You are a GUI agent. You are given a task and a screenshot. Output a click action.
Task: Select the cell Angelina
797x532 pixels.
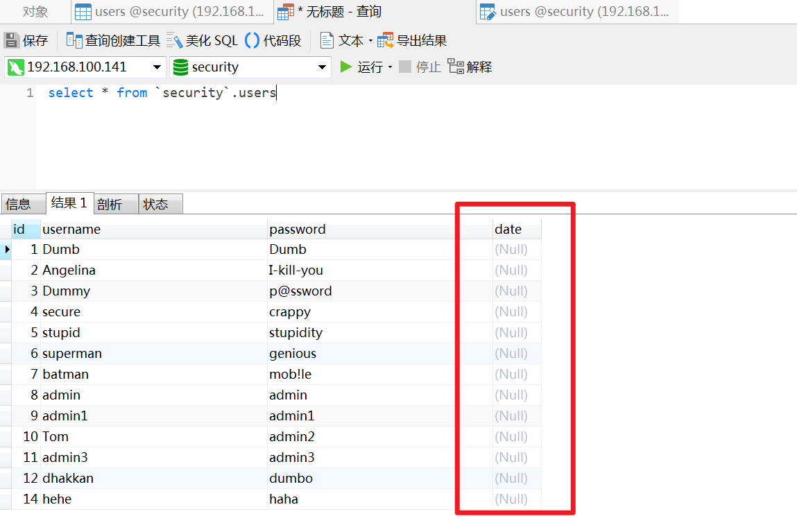[x=153, y=271]
